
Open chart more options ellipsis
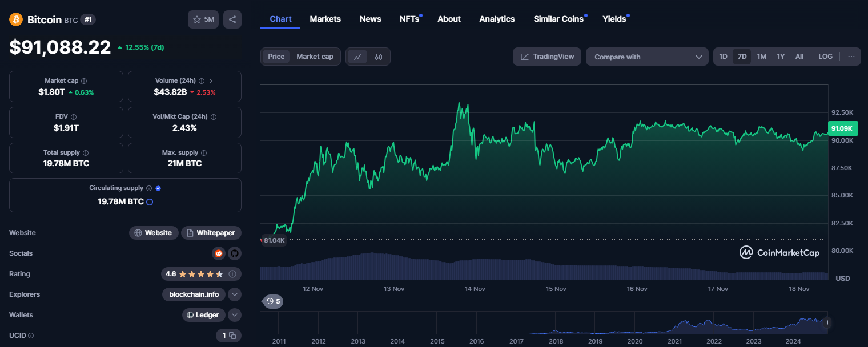pos(851,57)
